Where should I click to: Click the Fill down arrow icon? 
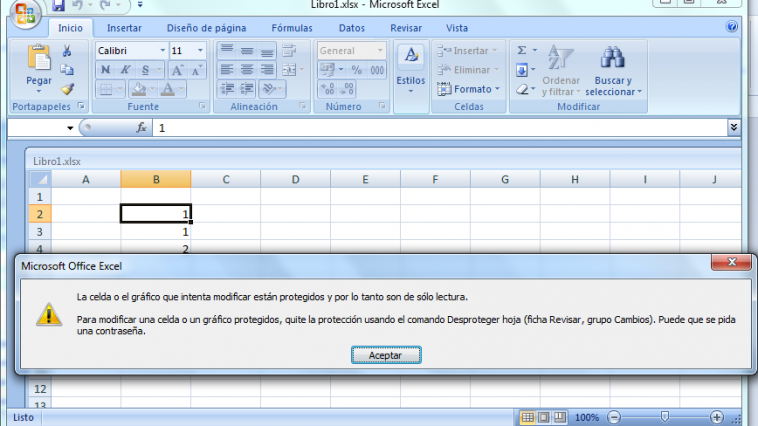(x=522, y=70)
